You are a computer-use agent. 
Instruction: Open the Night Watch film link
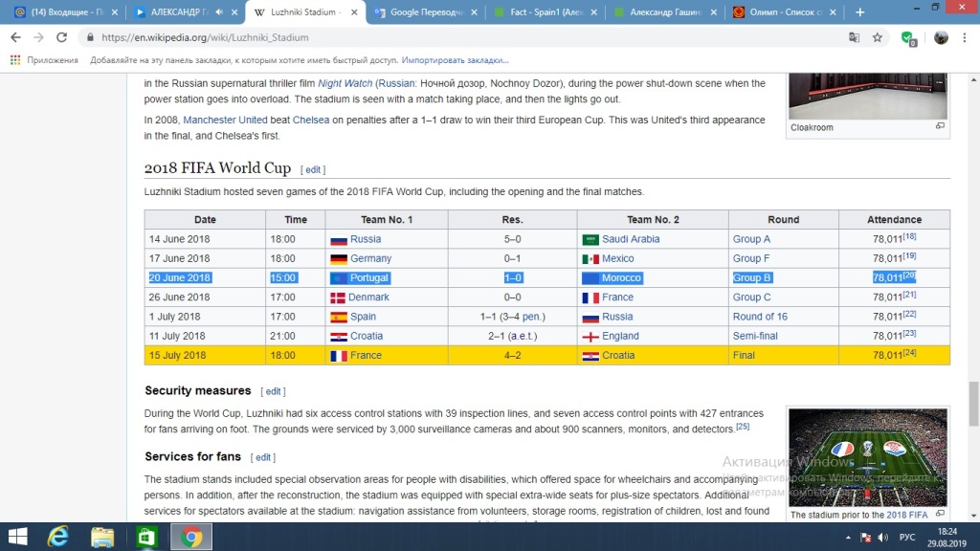345,83
